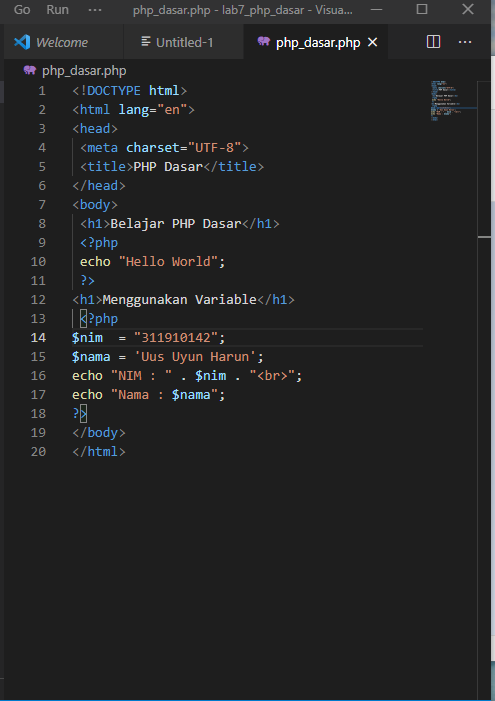Click the closing </body> tag
Screen dimensions: 495x701
[99, 433]
